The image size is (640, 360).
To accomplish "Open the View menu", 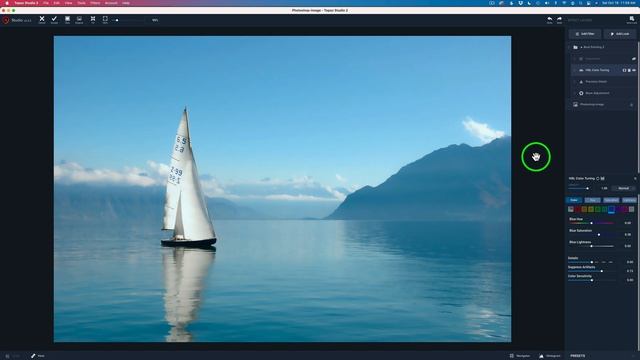I will (68, 3).
